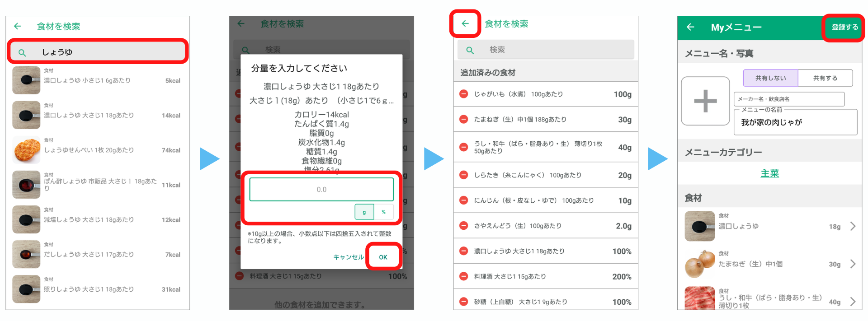Click たまねぎ onion thumbnail in Myメニュー
The image size is (868, 321).
point(699,264)
